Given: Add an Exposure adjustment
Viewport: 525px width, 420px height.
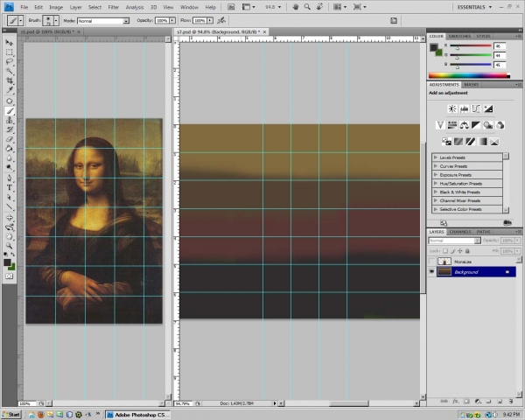Looking at the screenshot, I should (x=488, y=108).
